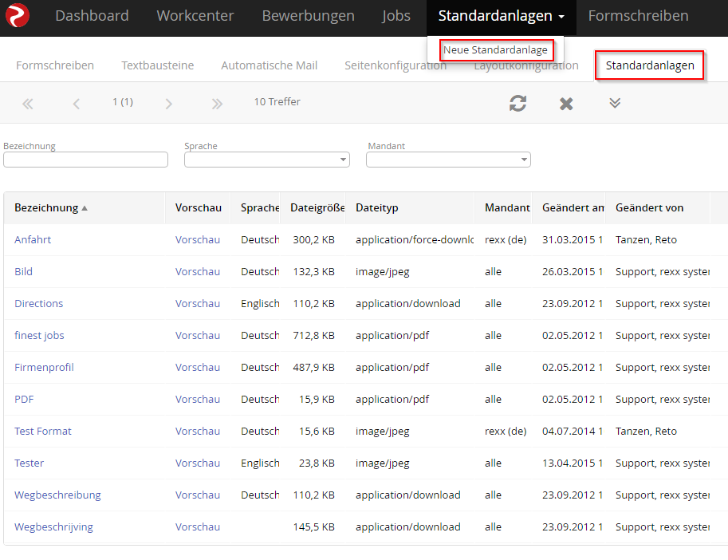
Task: Click 'Tanzen, Reto' in Anfahrt row
Action: tap(647, 239)
